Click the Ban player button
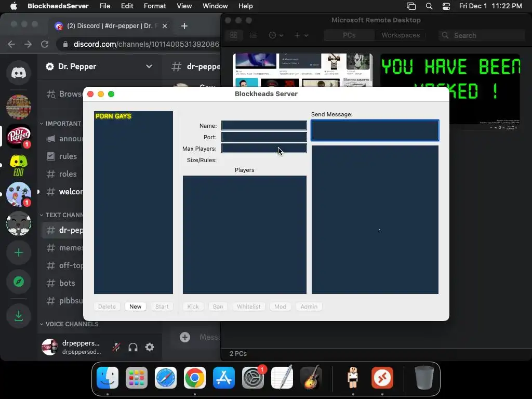 click(x=218, y=307)
